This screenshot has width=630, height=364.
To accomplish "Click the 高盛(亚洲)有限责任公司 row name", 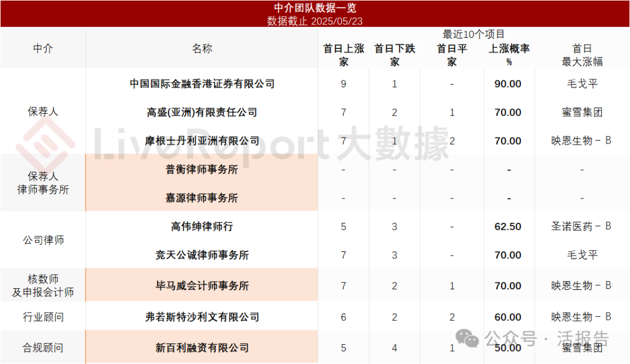I will (x=202, y=113).
